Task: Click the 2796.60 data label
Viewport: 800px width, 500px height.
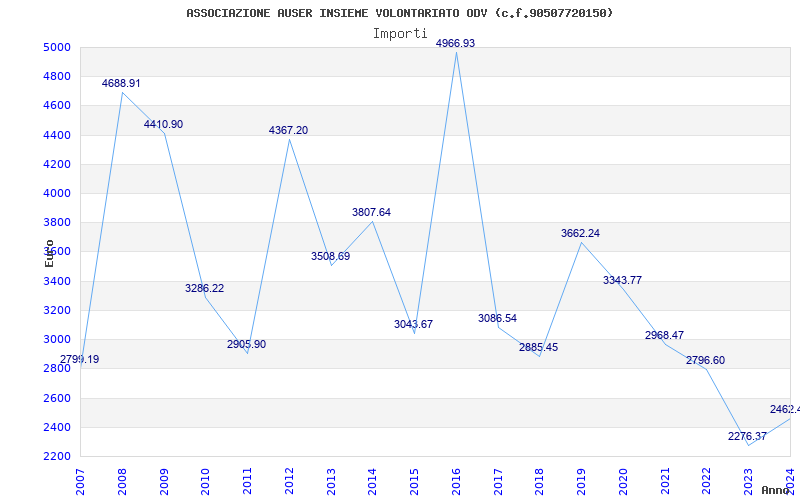Action: (x=705, y=360)
